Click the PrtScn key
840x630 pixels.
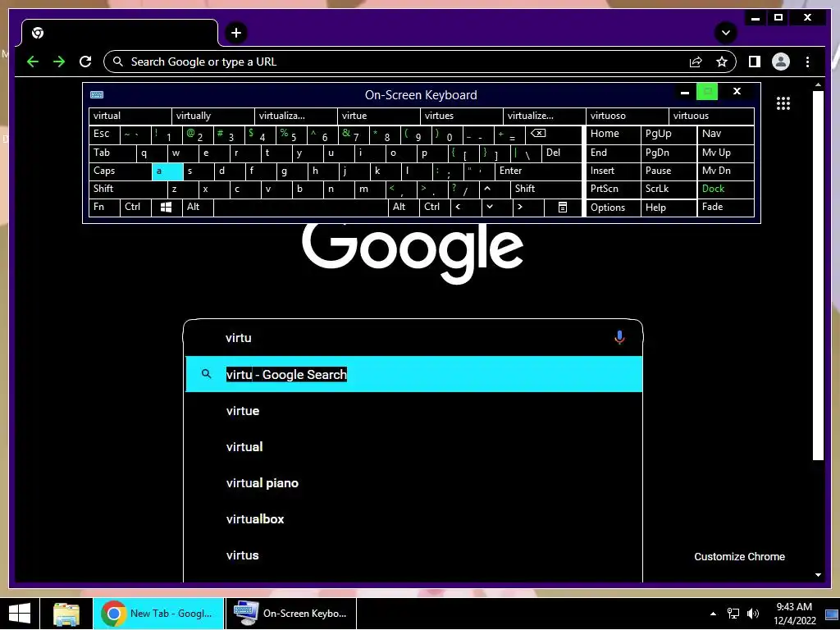coord(613,189)
